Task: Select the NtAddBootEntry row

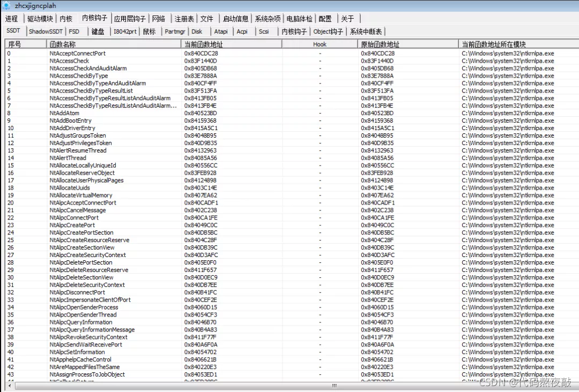Action: 293,120
